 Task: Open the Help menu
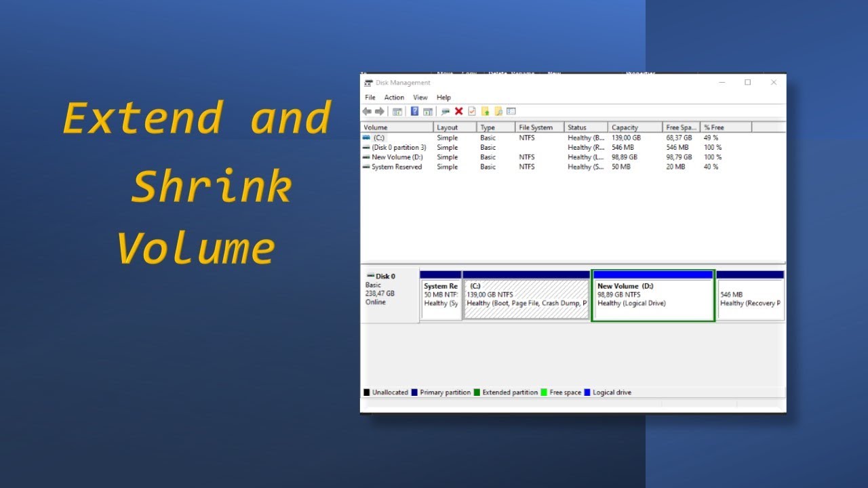(x=443, y=98)
